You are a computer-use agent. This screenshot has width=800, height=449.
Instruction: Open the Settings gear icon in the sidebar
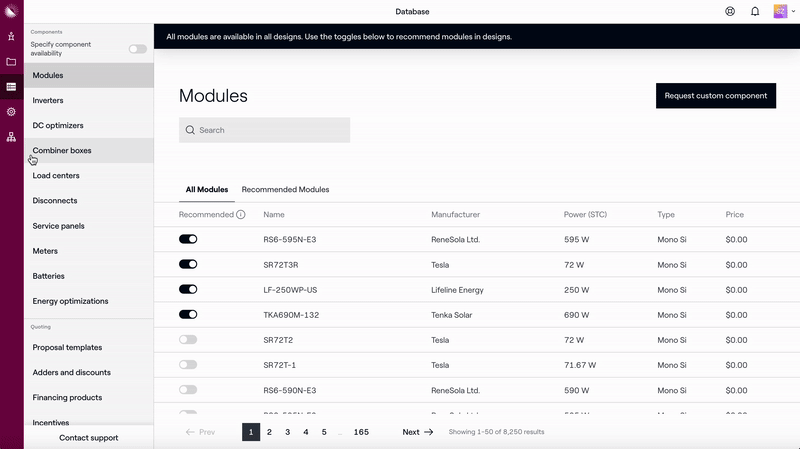(x=11, y=112)
